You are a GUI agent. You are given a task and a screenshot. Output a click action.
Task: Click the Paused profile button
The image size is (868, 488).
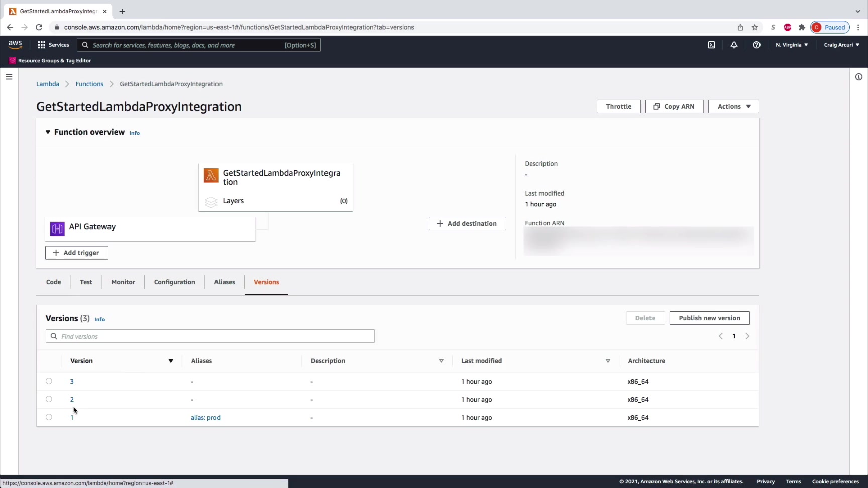tap(830, 27)
